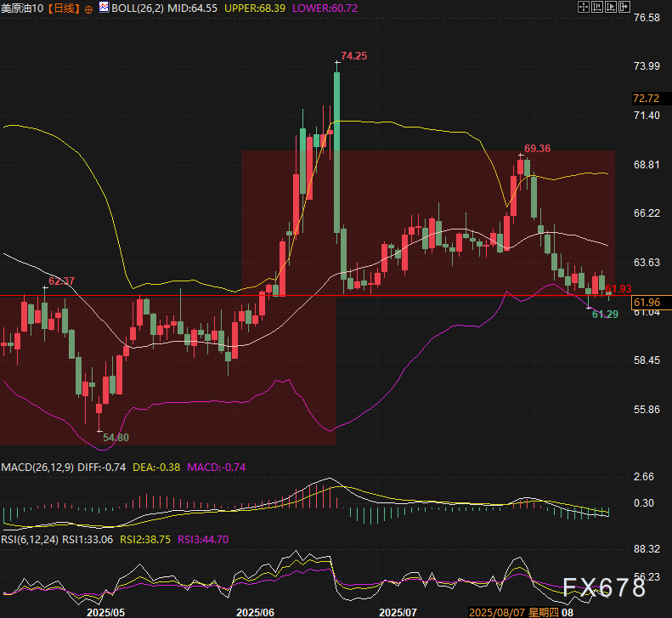Click the 69.36 peak price label

[537, 148]
